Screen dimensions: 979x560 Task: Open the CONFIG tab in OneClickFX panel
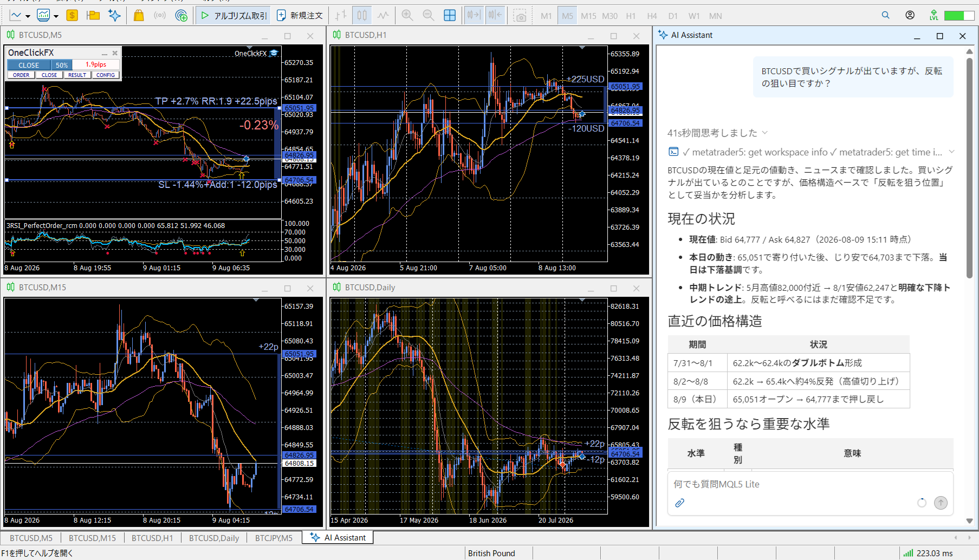[x=106, y=75]
